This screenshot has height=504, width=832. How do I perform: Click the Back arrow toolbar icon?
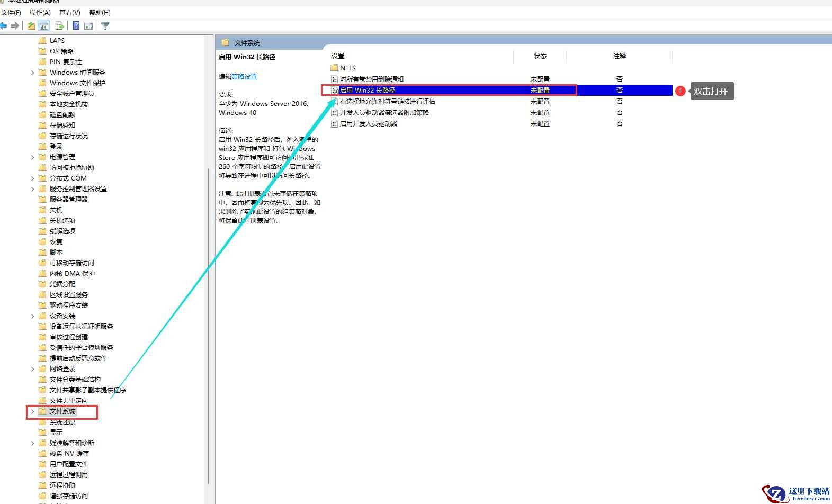pos(3,25)
